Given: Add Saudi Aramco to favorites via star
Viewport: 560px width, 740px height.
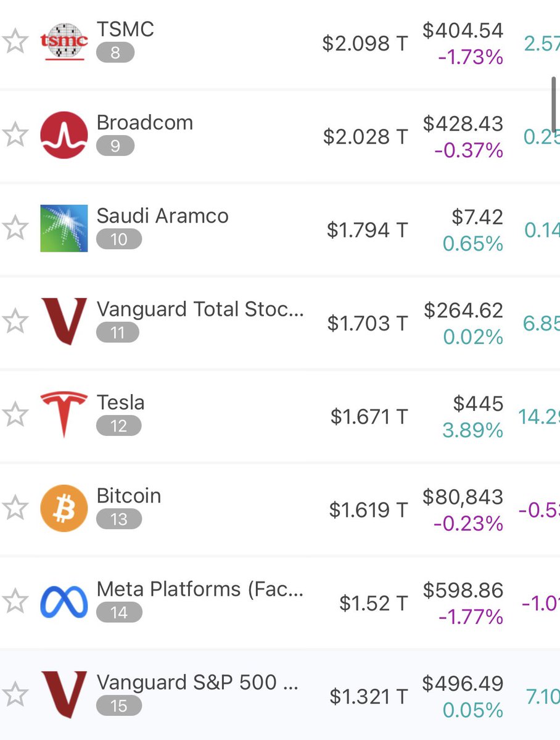Looking at the screenshot, I should [15, 228].
